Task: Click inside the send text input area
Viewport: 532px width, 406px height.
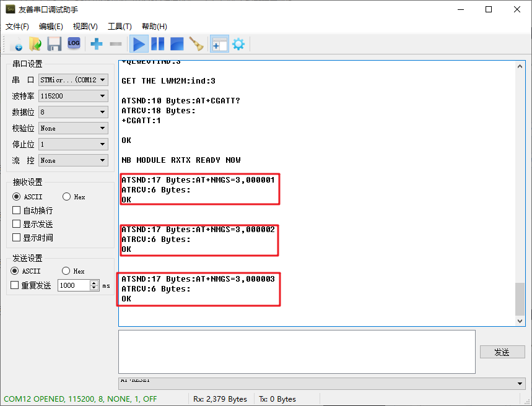Action: point(297,352)
